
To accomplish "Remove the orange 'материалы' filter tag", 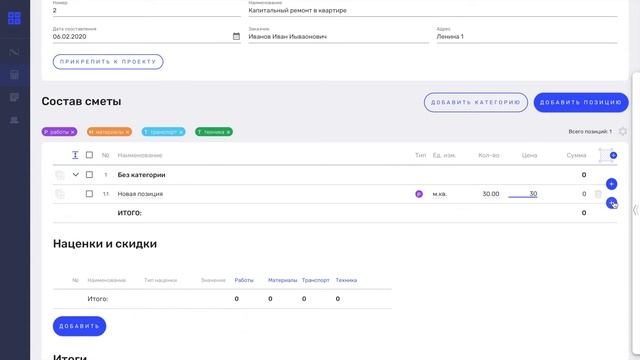I will point(127,132).
